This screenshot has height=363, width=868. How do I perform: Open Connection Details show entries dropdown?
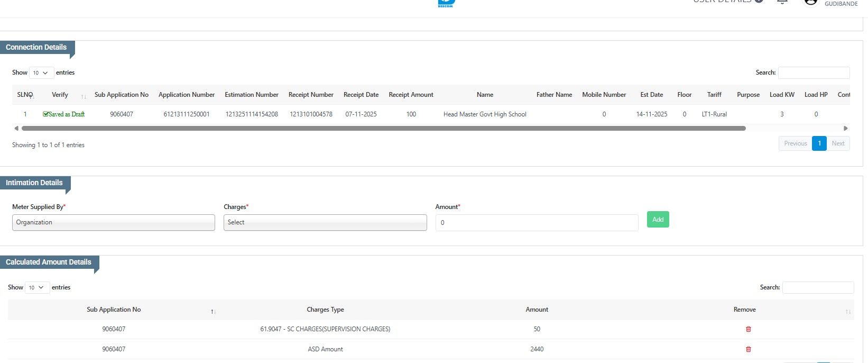tap(40, 73)
